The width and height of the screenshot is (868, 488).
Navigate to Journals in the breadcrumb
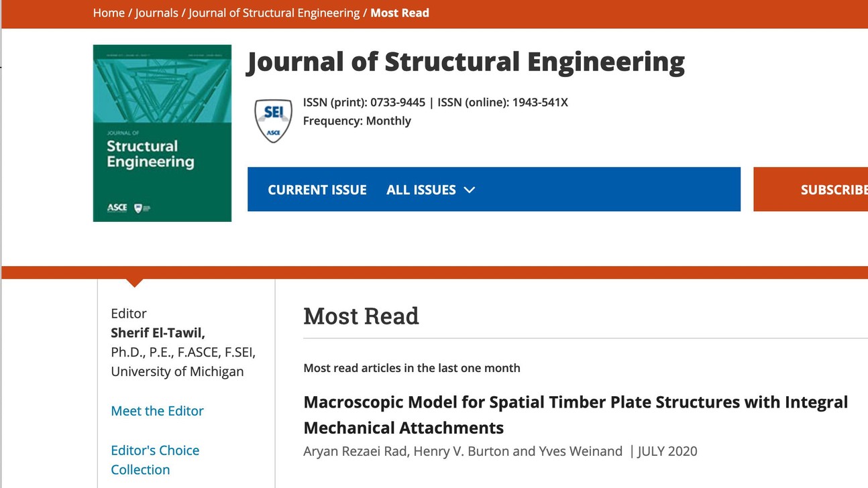point(157,13)
